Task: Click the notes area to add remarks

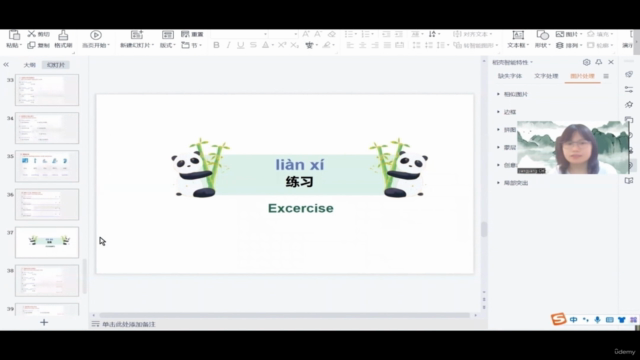Action: [x=128, y=324]
